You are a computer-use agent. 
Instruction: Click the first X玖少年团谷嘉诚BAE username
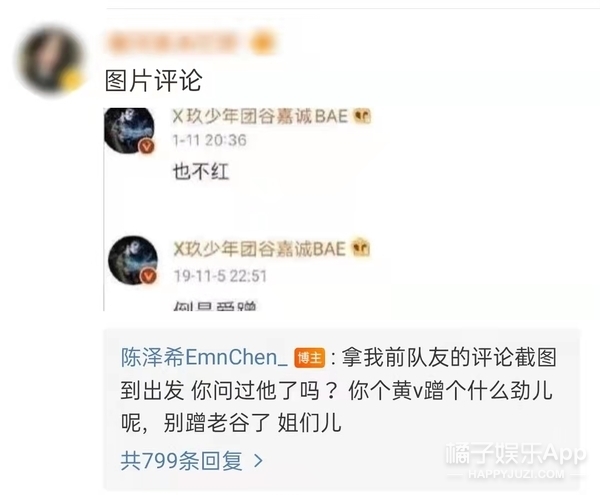(260, 116)
